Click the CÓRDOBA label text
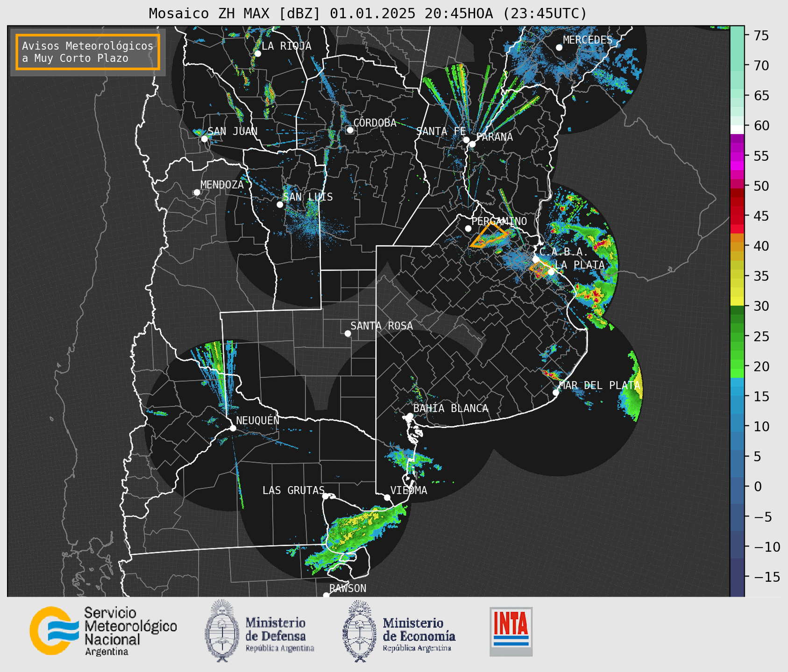Screen dimensions: 788x672 (x=375, y=122)
